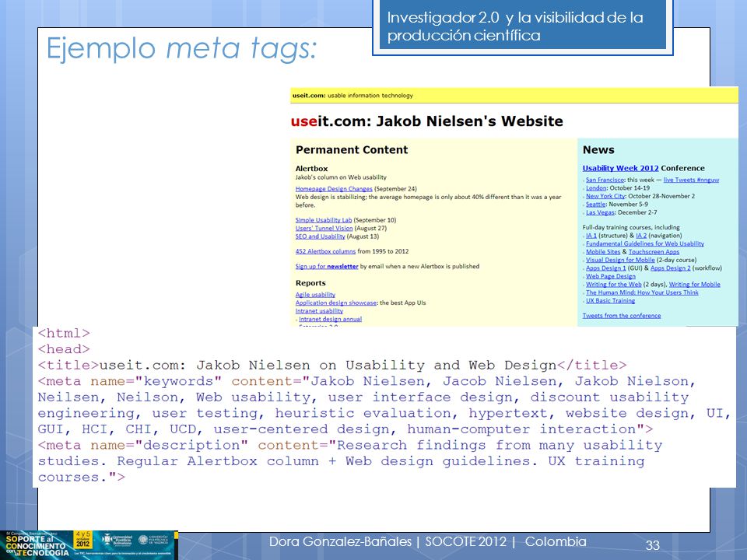Select the London conference link
Viewport: 747px width, 560px height.
pyautogui.click(x=596, y=188)
